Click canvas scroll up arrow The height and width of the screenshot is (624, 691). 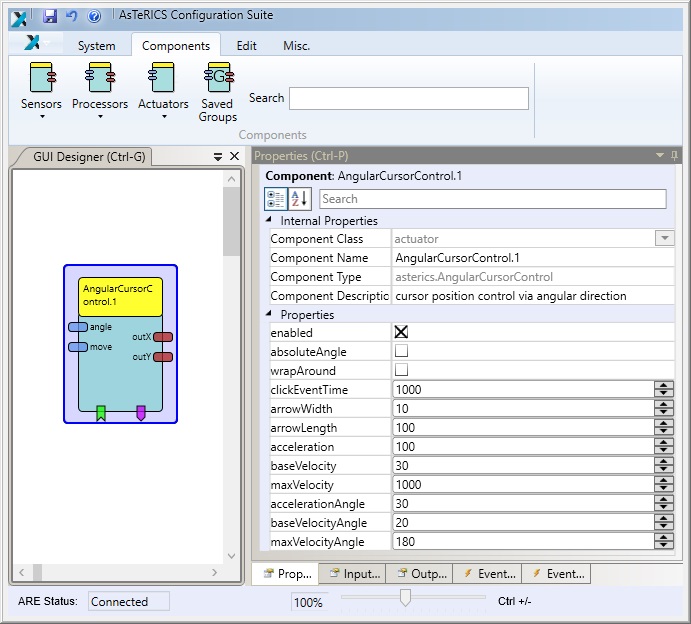tap(231, 179)
